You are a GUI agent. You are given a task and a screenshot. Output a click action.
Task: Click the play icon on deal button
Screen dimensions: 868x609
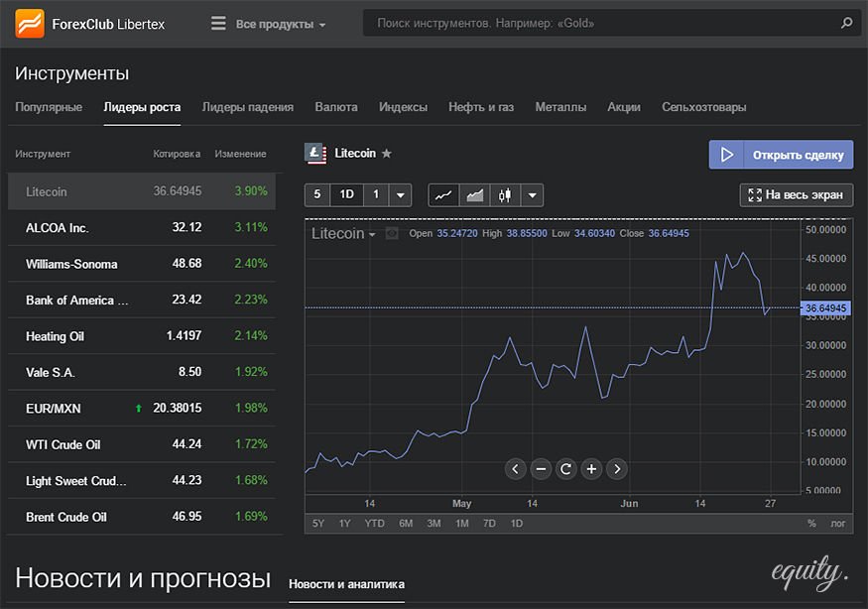tap(727, 155)
